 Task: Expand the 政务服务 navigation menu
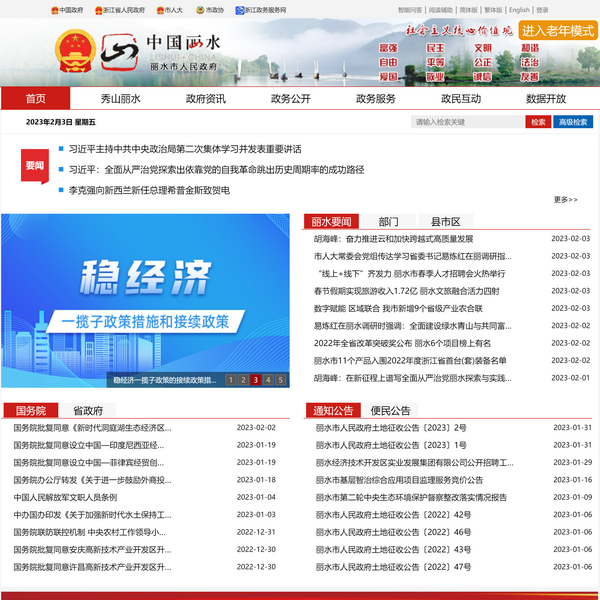[376, 99]
